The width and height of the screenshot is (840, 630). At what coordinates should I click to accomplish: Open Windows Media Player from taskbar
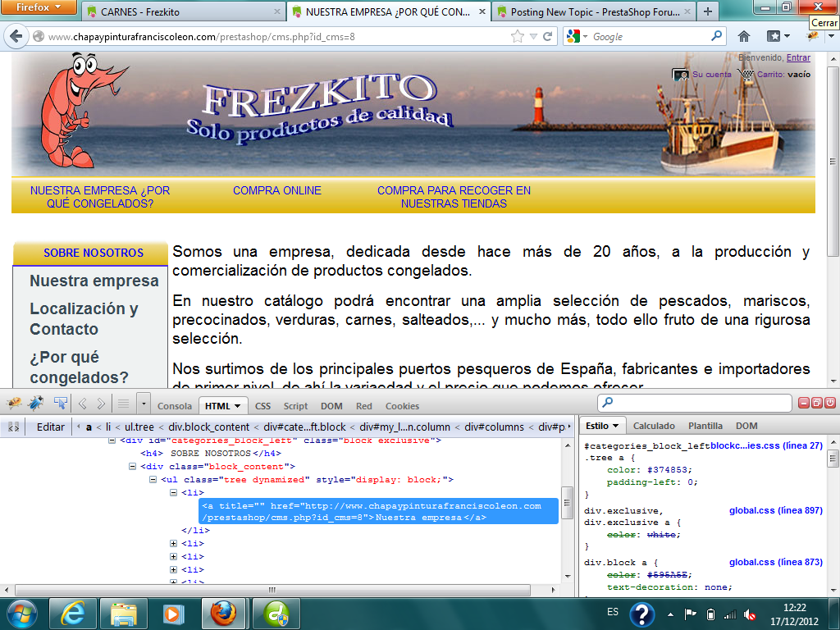[x=173, y=614]
